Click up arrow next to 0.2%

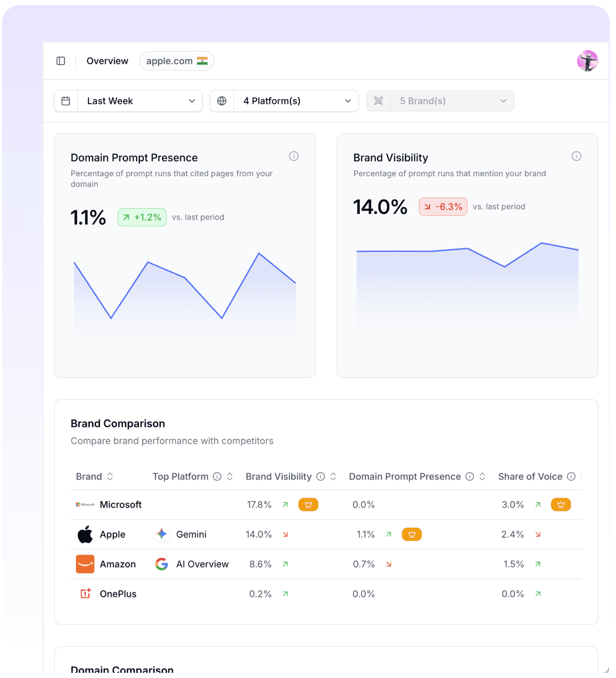(x=285, y=594)
